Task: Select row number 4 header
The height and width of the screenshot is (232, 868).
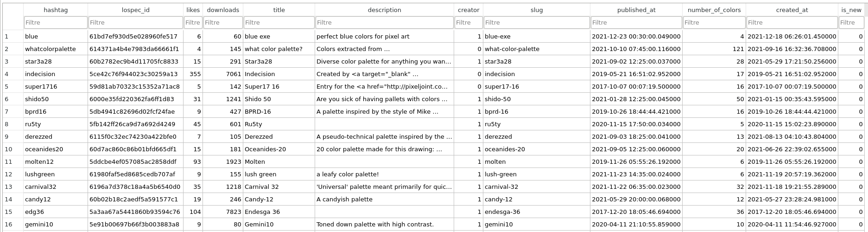Action: pos(13,74)
